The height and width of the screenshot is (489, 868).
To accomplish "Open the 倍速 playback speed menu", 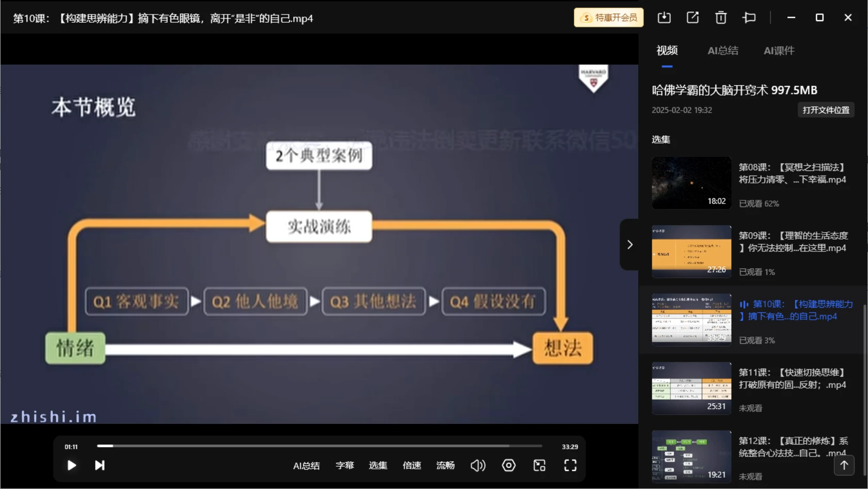I will (x=412, y=465).
